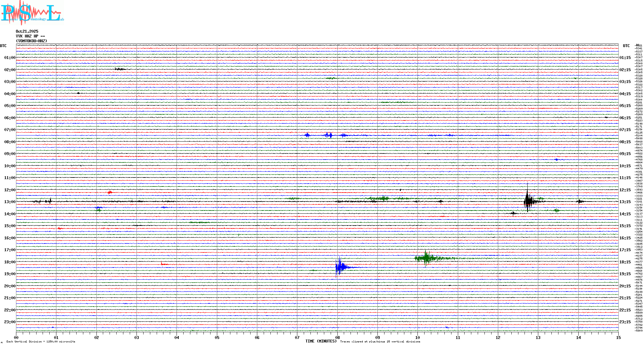Click the Traces clipped footer note

pyautogui.click(x=380, y=342)
